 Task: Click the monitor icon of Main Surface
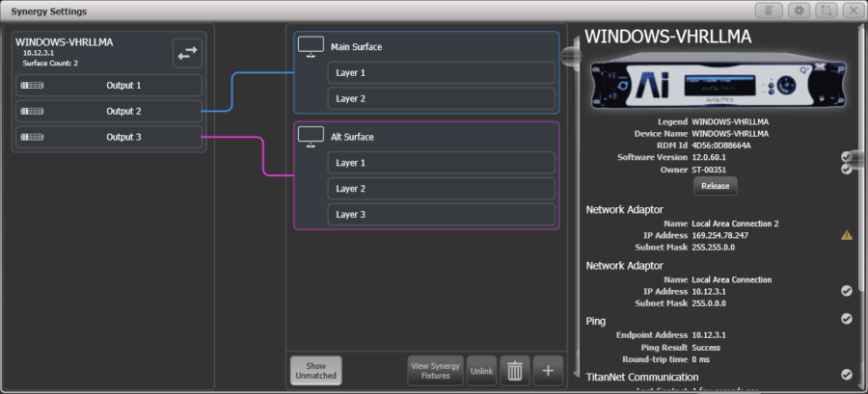311,46
